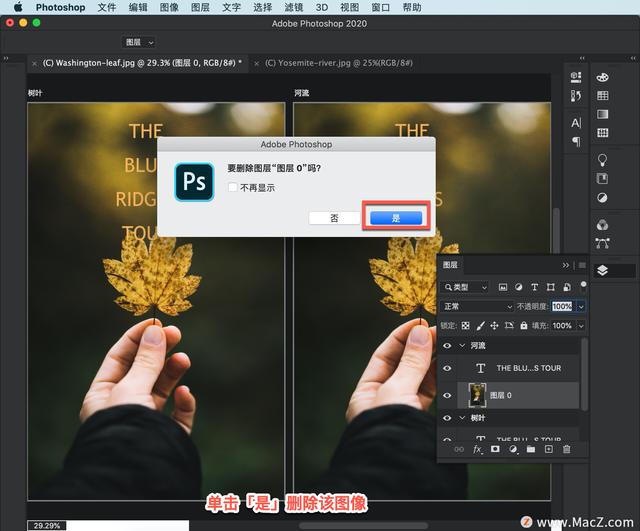640x531 pixels.
Task: Switch to the Yosemite-river.jpg tab
Action: click(339, 63)
